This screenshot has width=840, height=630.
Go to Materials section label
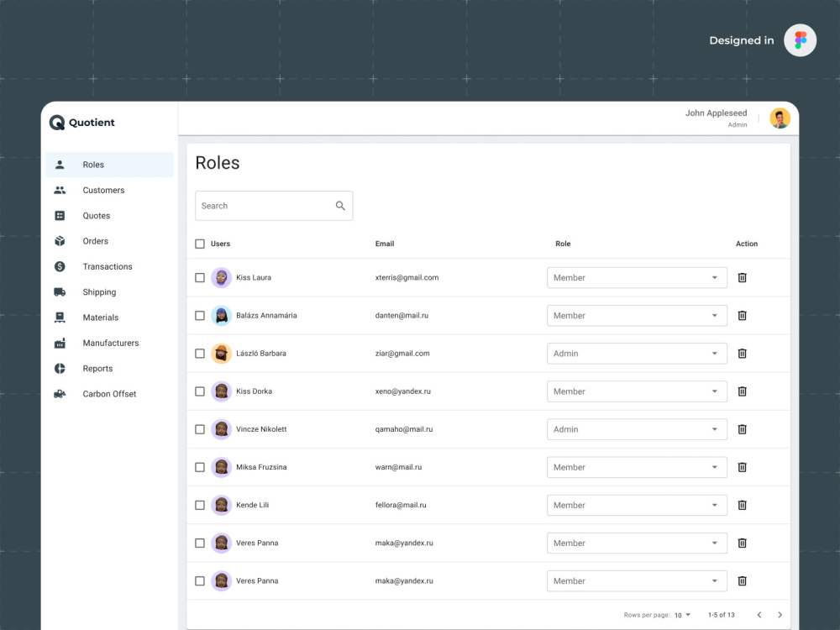tap(101, 318)
